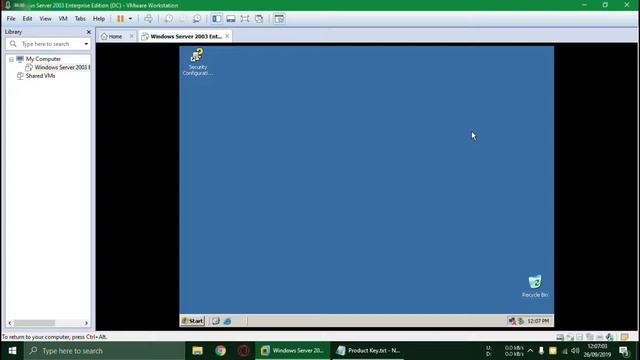This screenshot has width=640, height=360.
Task: Click the green guest system tray icon
Action: [x=520, y=321]
